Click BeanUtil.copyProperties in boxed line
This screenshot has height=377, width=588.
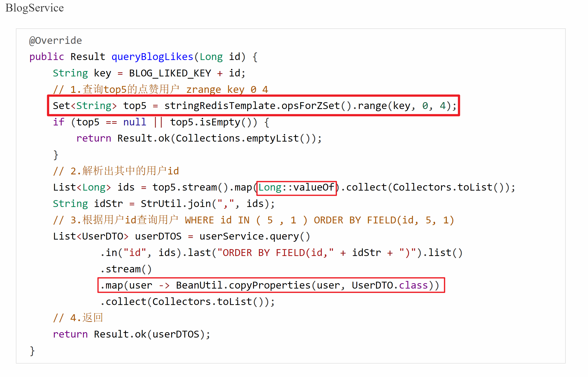pos(243,285)
